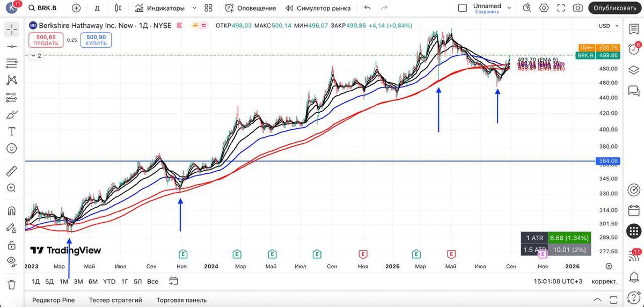Open layout setup square icon
Screen dimensions: 644x307
pyautogui.click(x=463, y=8)
